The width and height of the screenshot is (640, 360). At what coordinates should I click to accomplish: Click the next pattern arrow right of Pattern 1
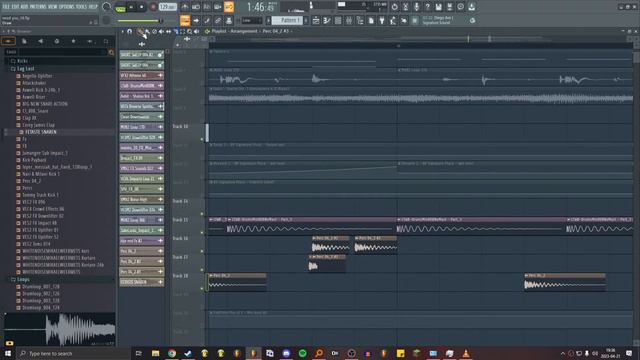point(306,20)
